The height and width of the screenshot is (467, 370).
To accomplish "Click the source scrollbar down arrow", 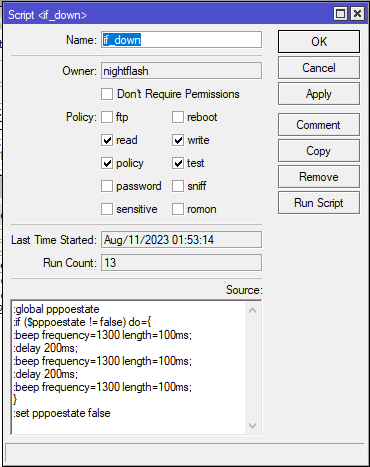I will coord(253,426).
